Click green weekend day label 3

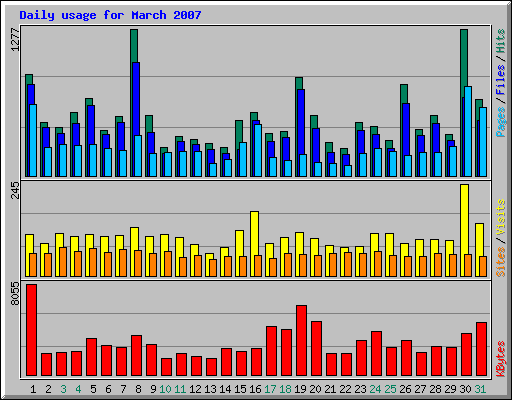point(63,389)
